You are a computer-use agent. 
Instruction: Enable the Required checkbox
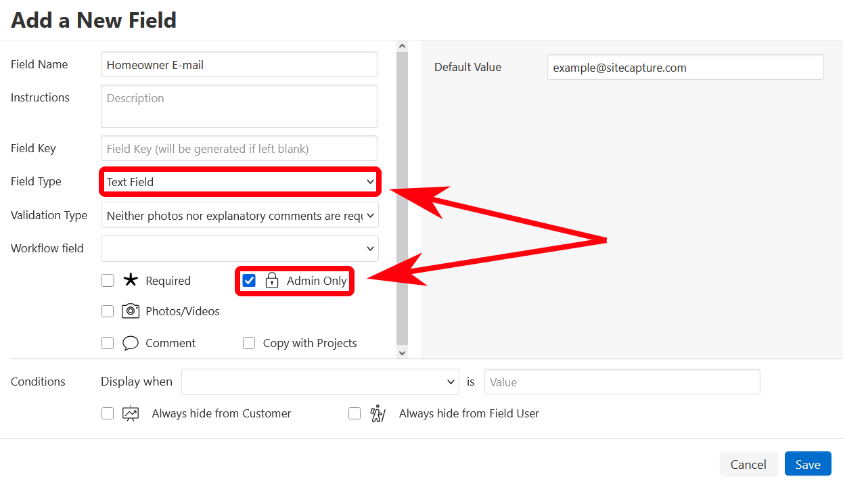(108, 281)
